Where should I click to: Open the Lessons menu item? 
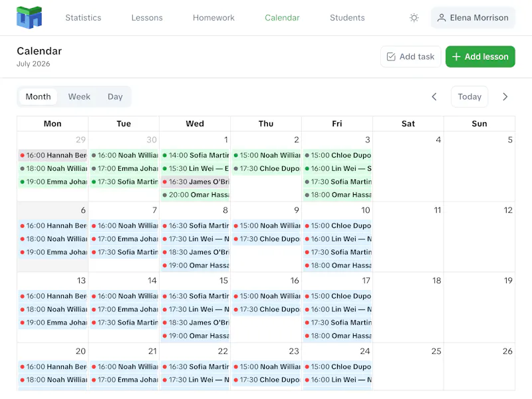point(147,18)
